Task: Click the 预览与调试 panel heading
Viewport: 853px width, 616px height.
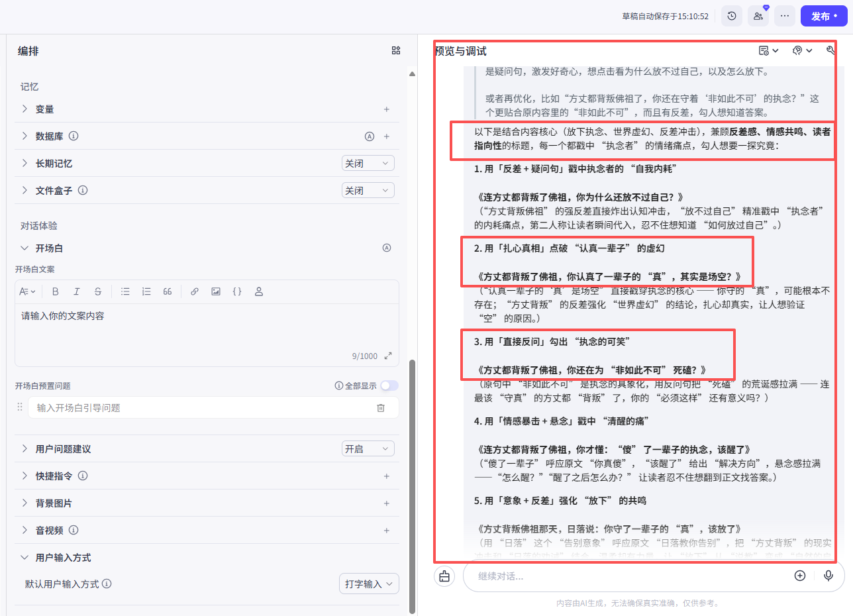Action: 461,51
